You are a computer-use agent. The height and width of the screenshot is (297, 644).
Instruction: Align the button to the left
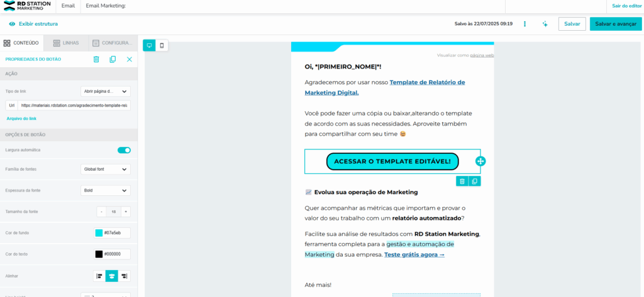[99, 276]
